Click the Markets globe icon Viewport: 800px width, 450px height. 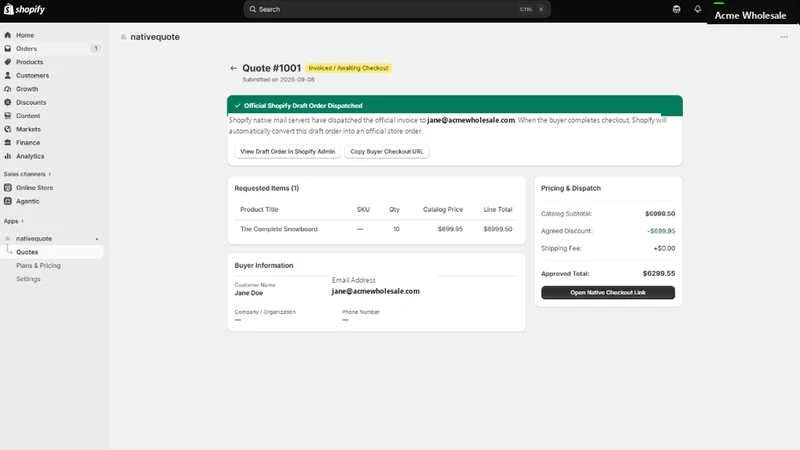coord(8,129)
